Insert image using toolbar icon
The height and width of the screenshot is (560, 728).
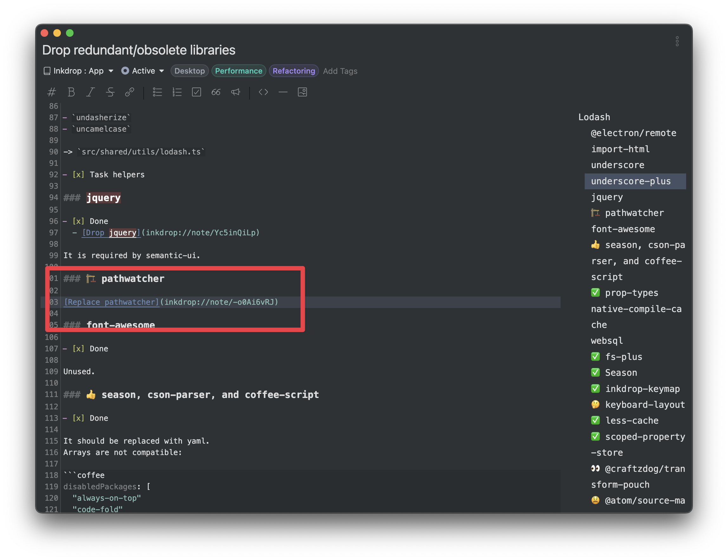point(302,92)
